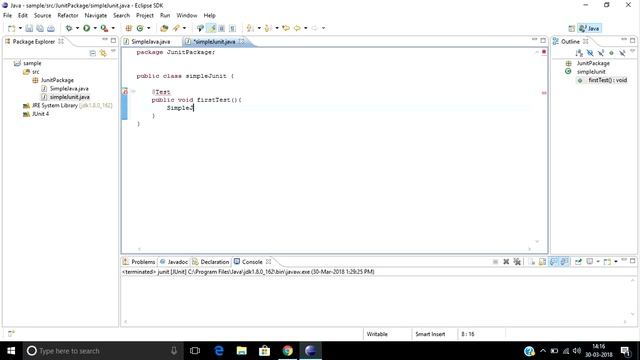This screenshot has width=640, height=360.
Task: Click the Back navigation yellow arrow
Action: coord(297,28)
